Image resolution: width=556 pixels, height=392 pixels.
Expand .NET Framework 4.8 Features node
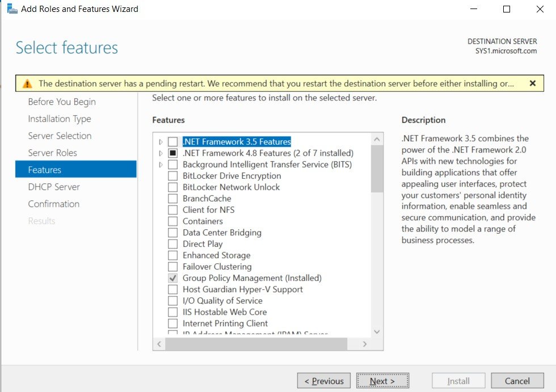click(161, 153)
